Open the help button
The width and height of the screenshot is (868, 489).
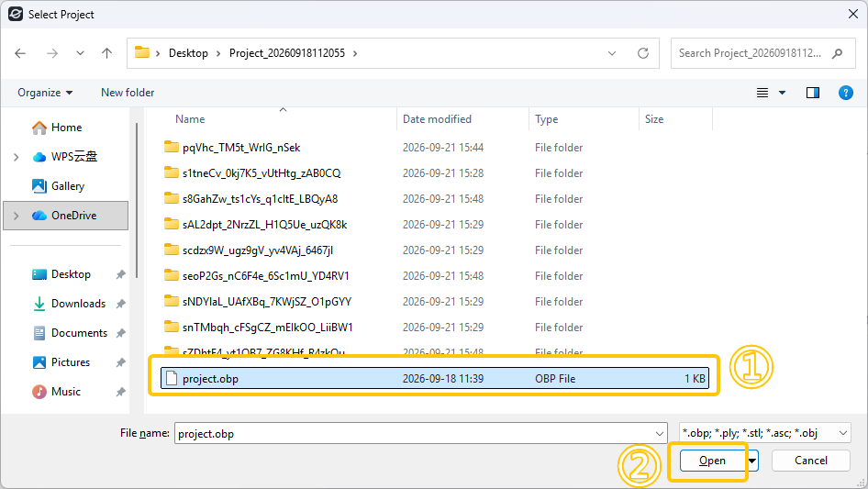tap(845, 93)
